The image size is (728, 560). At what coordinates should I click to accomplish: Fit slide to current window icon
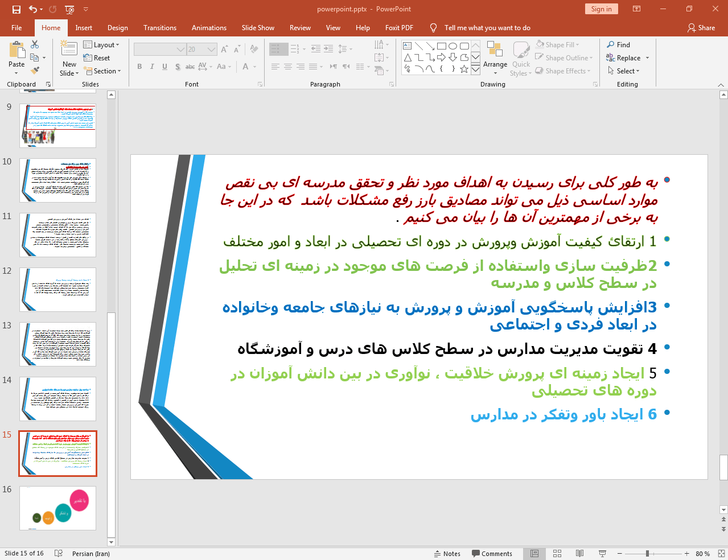tap(721, 554)
